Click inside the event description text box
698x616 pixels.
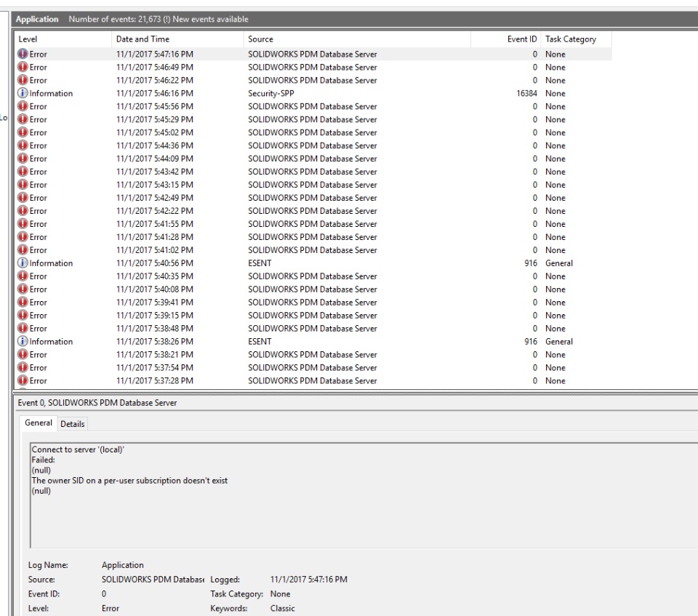tap(364, 495)
